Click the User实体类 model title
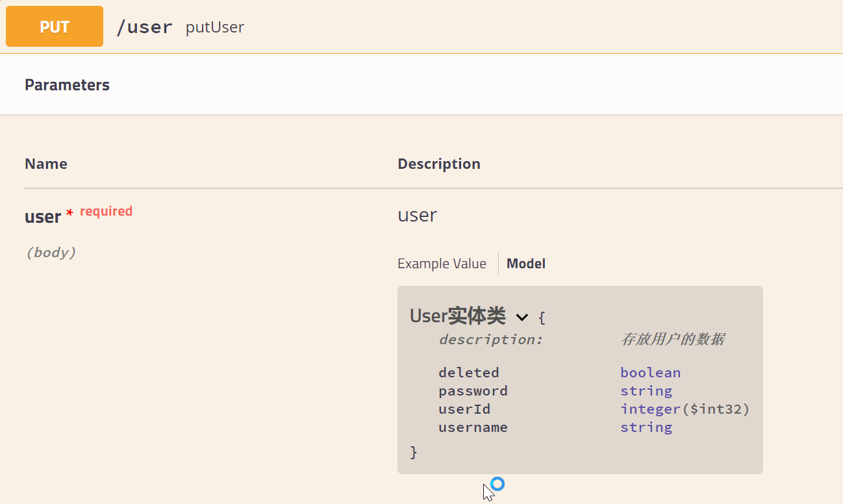Screen dimensions: 843x504 tap(458, 316)
